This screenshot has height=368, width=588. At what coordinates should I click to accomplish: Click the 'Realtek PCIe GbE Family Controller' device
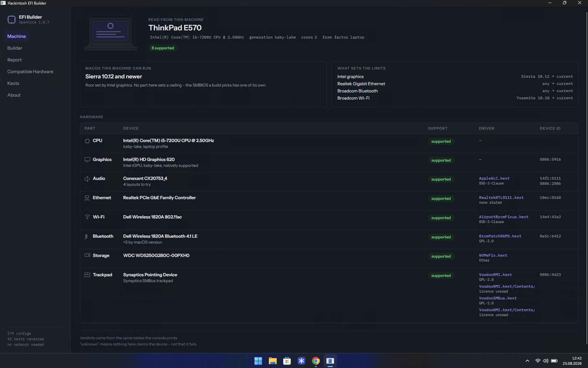point(159,198)
